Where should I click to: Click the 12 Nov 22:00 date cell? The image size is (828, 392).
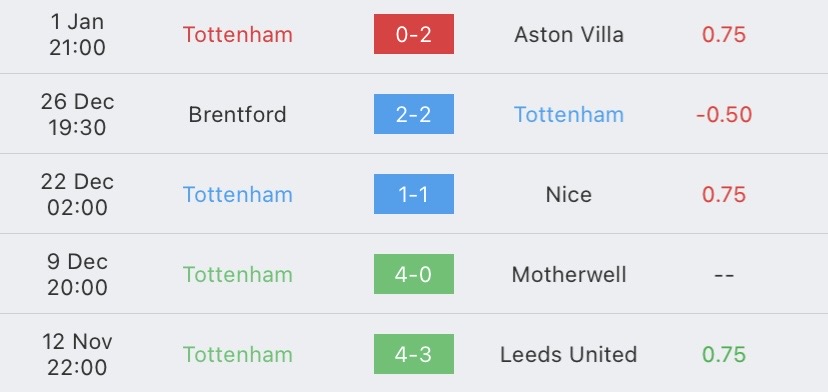(x=78, y=354)
